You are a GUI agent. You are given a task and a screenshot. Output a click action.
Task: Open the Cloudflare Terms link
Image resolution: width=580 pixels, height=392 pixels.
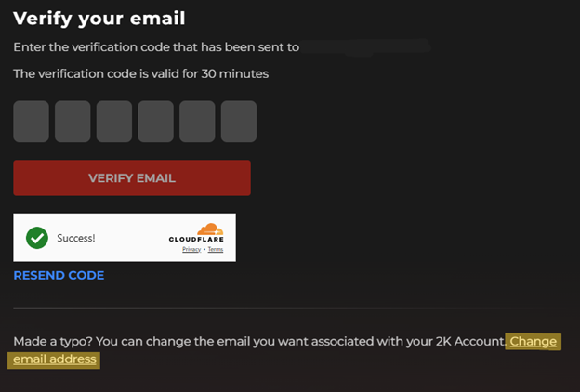pyautogui.click(x=216, y=249)
